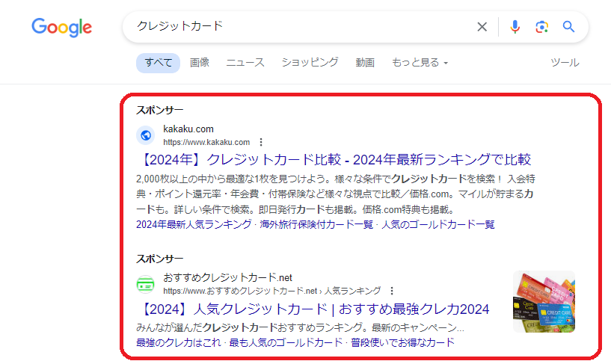
Task: Click the first スポンサー label above kakaku.com
Action: coord(160,110)
